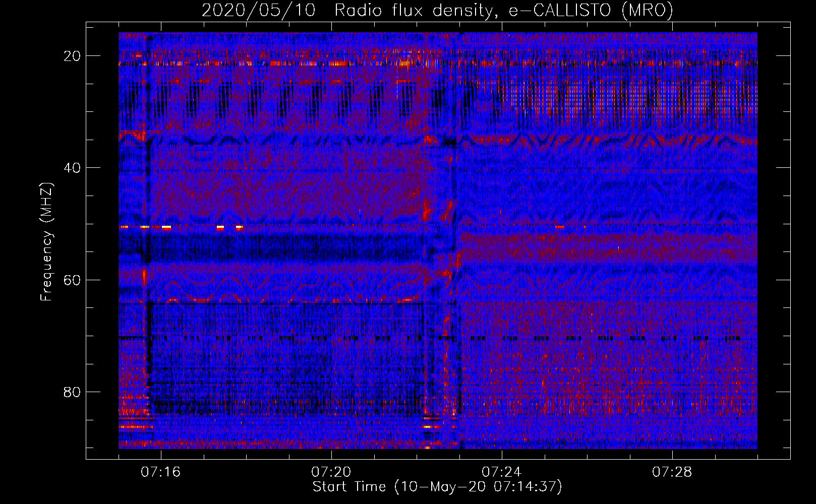816x504 pixels.
Task: Click the 07:24 time tick label
Action: point(502,472)
